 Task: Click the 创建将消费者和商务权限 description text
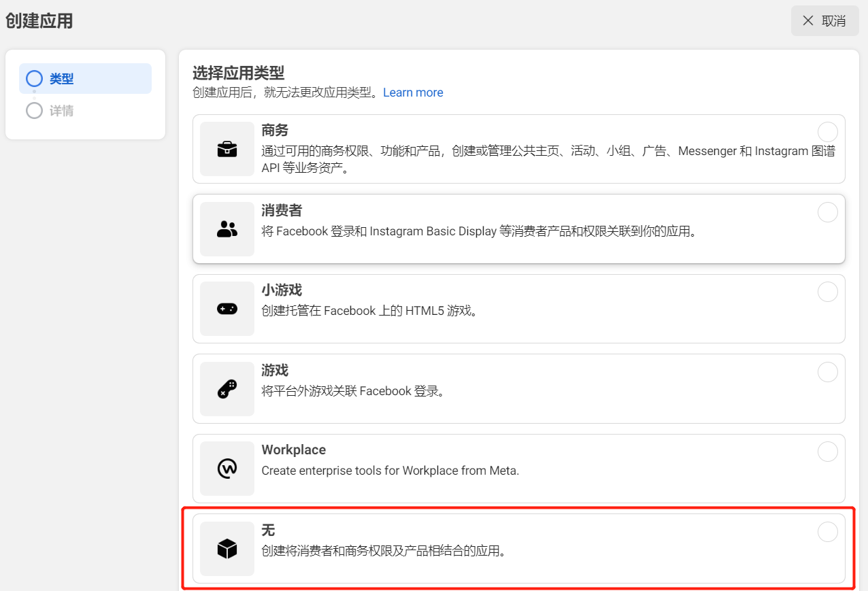(384, 551)
